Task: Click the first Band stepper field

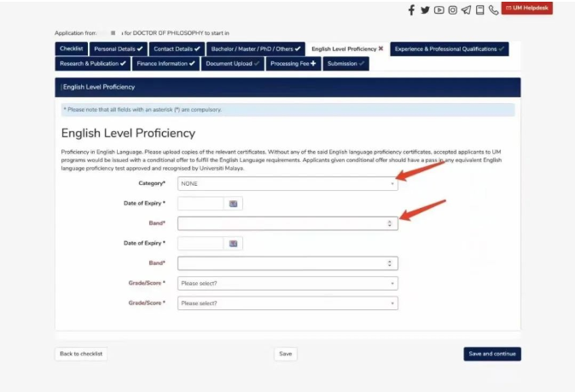Action: coord(287,223)
